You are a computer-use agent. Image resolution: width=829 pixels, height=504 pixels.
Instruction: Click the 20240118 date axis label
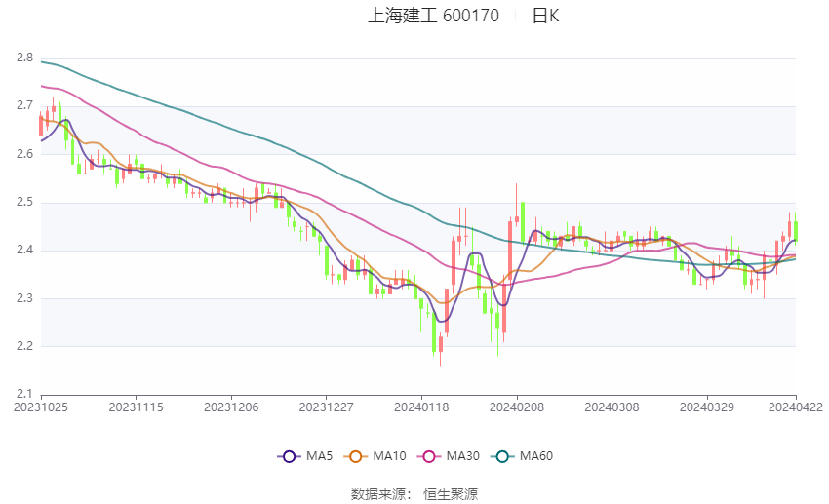421,407
